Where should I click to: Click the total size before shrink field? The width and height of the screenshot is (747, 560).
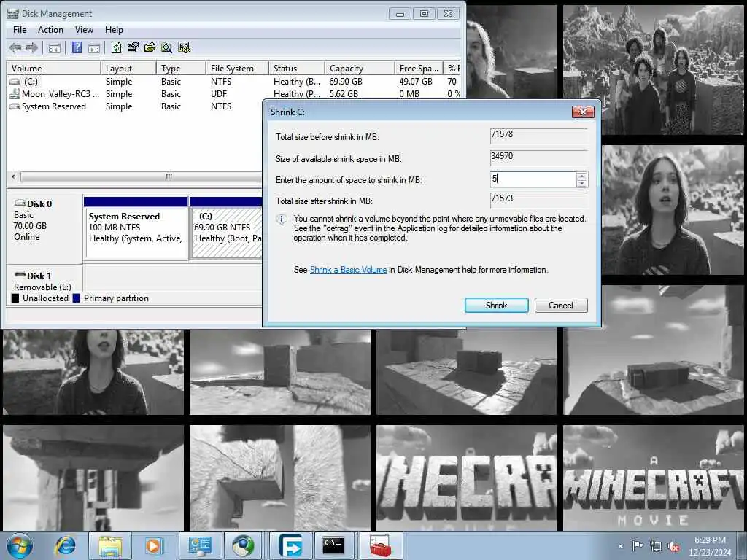539,135
